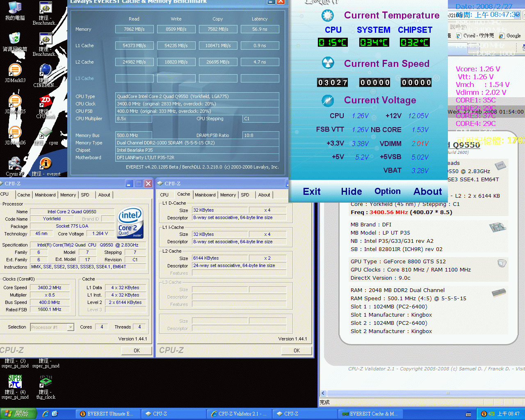Click the Core Voltage 1.264 V field
525x420 pixels.
tap(100, 234)
